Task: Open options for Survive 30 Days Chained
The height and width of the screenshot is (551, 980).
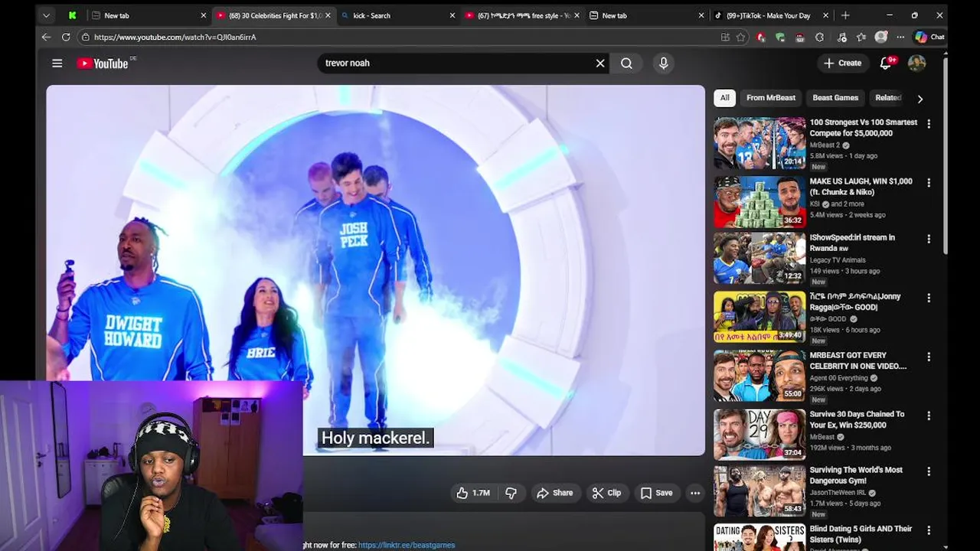Action: 929,416
